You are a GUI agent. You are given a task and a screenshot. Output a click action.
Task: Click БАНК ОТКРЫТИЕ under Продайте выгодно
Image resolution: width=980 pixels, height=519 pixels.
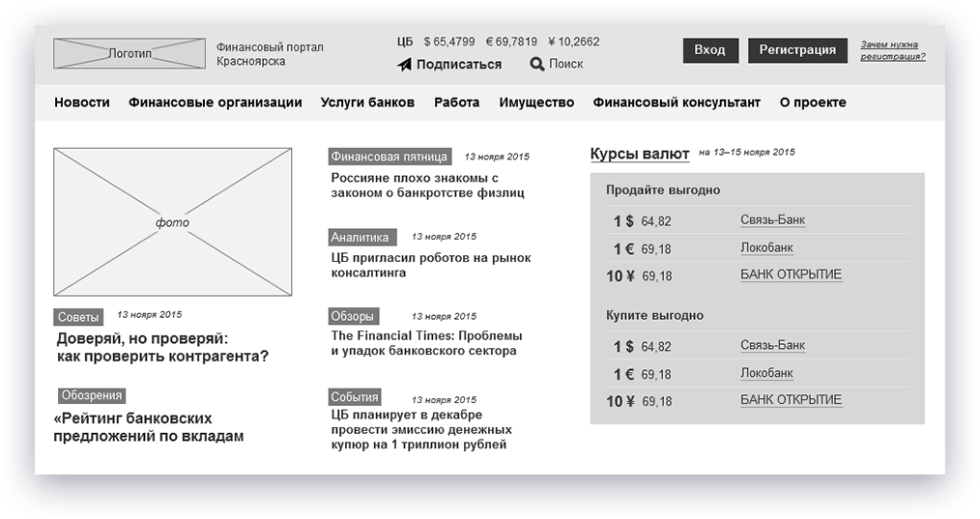coord(792,274)
